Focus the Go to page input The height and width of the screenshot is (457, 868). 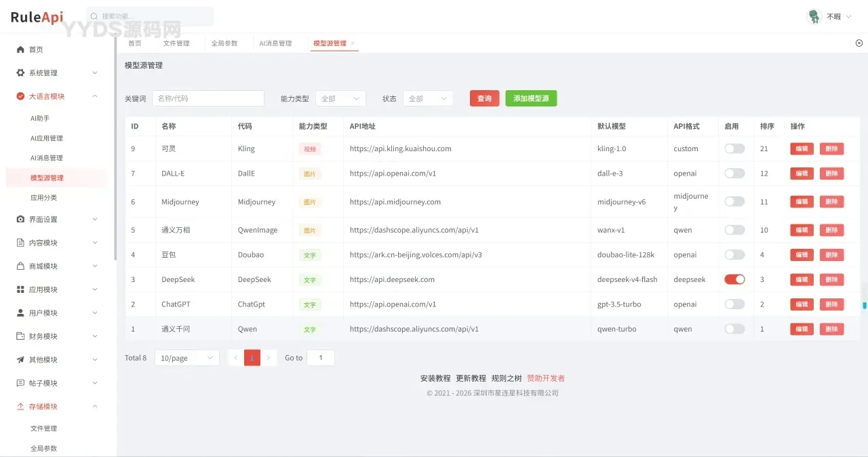click(x=321, y=357)
